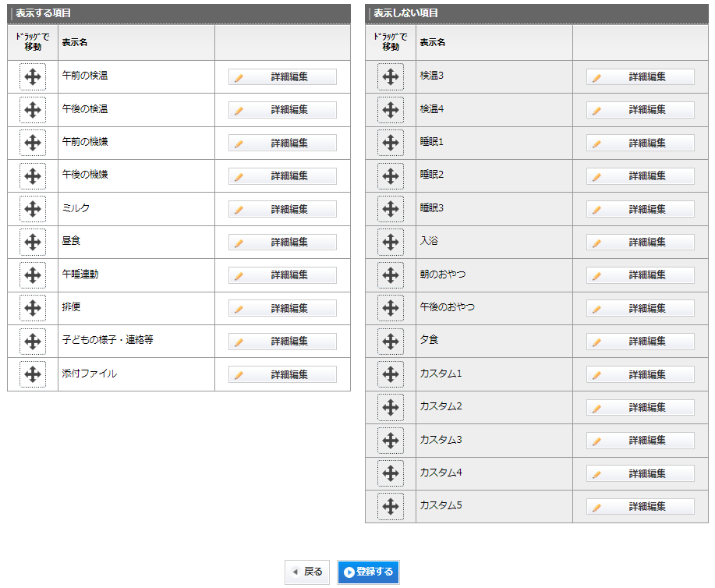Edit details of 午後のおやつ
715x588 pixels.
coord(640,308)
